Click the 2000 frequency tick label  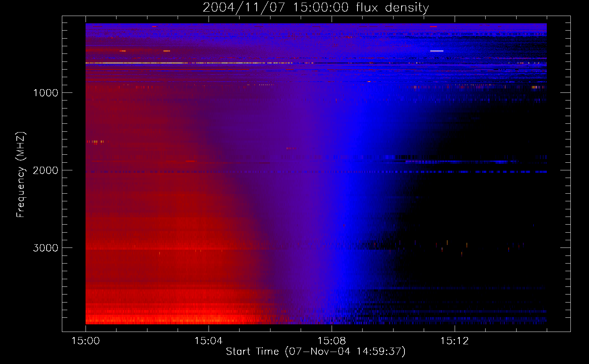46,170
